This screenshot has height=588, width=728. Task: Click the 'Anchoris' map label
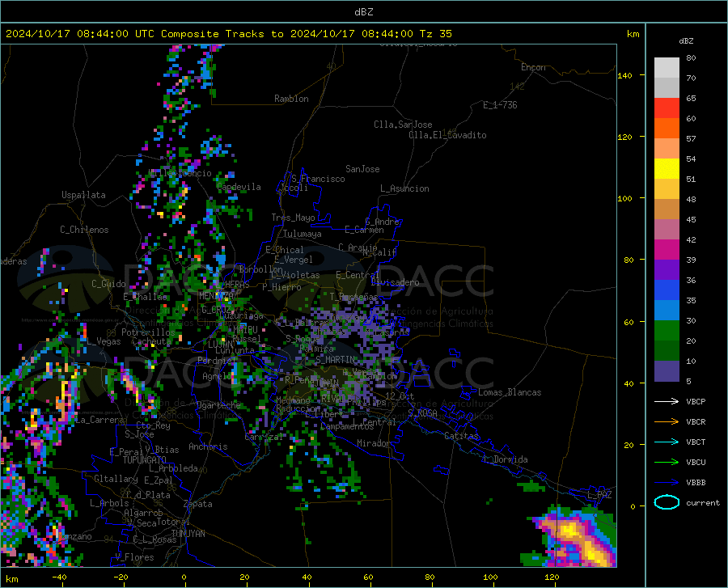(208, 446)
